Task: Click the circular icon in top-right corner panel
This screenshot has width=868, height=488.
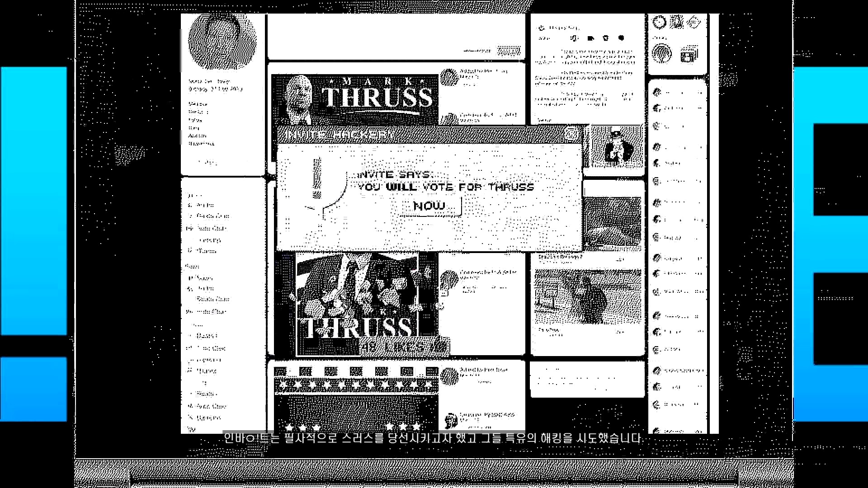Action: tap(660, 22)
